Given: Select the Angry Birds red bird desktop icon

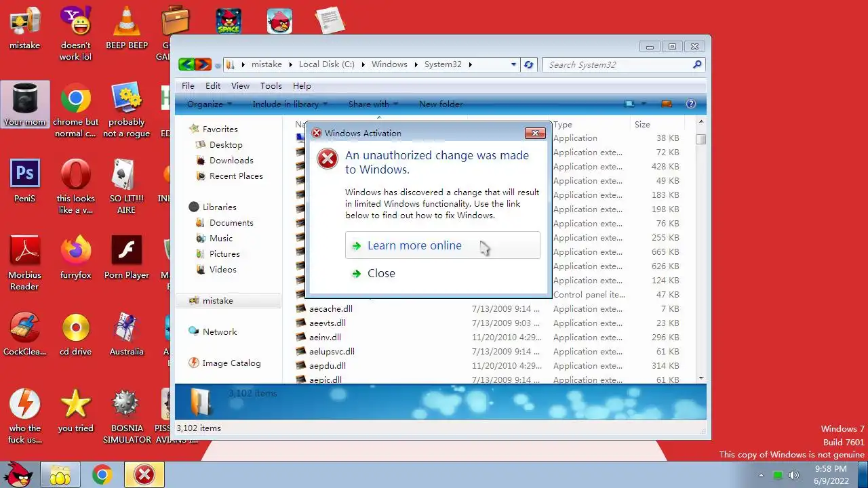Looking at the screenshot, I should [x=279, y=21].
